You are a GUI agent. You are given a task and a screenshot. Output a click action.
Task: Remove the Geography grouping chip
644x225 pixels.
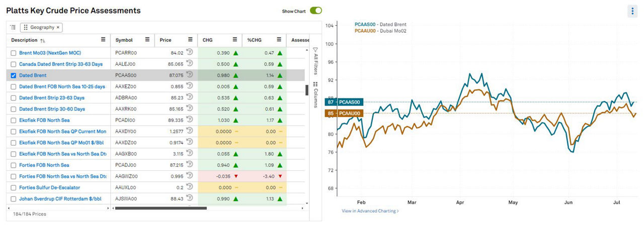58,27
